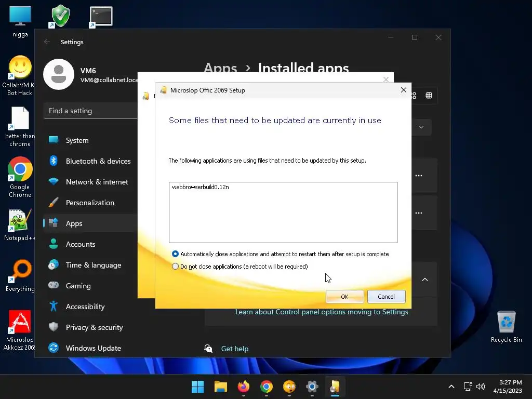Confirm setup with OK button
This screenshot has width=532, height=399.
point(344,297)
